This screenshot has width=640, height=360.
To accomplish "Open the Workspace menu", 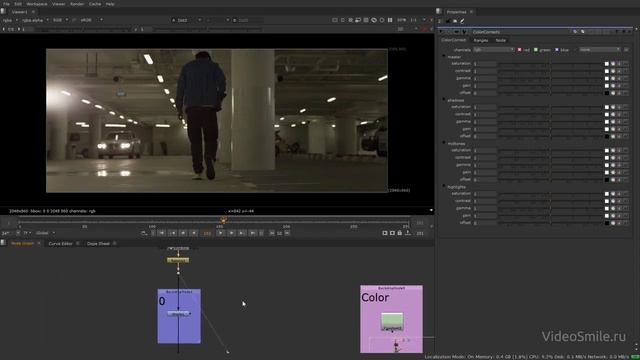I will (37, 4).
